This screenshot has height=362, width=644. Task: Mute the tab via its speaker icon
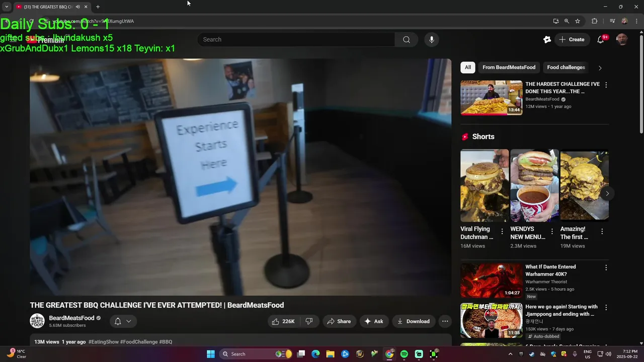[77, 7]
